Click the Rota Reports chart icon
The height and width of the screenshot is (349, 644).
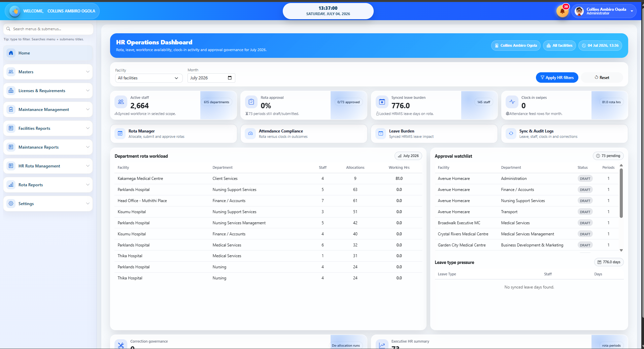pyautogui.click(x=11, y=185)
